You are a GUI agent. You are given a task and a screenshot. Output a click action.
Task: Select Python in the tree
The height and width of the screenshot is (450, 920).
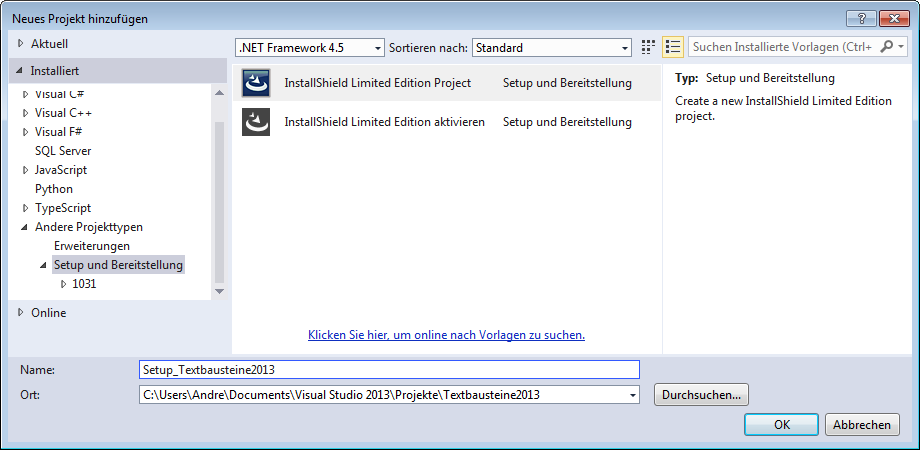[54, 189]
